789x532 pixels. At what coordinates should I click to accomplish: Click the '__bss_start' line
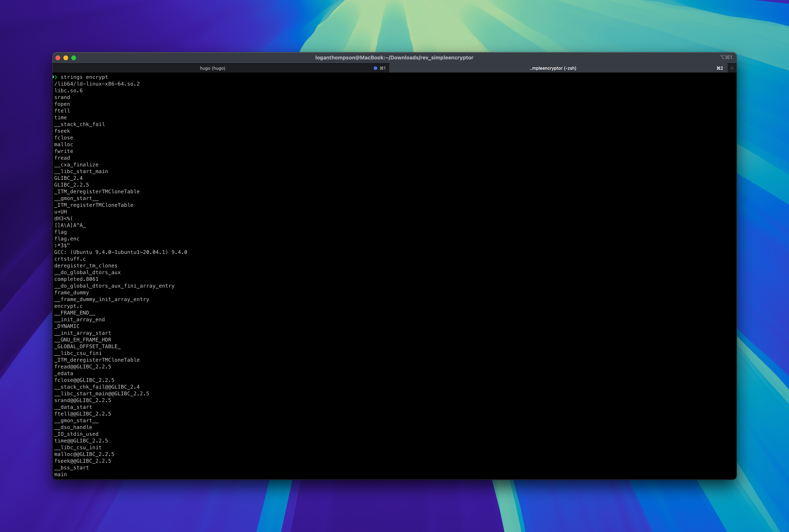71,468
